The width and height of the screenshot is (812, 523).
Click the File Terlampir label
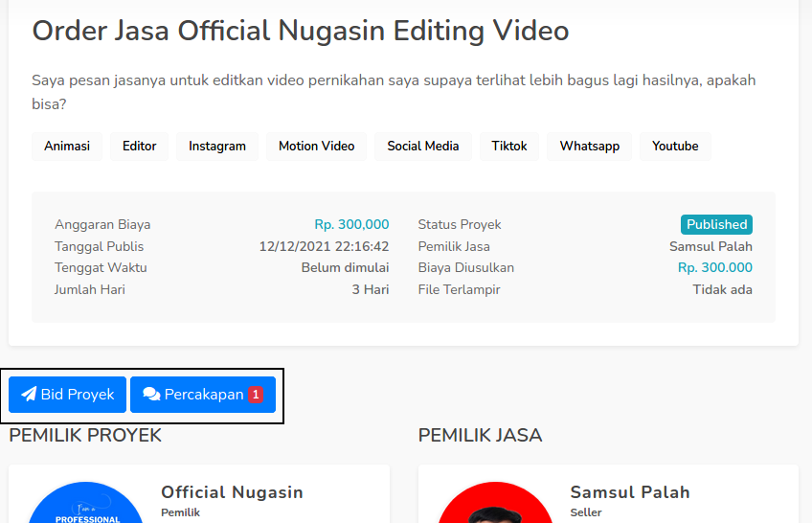coord(459,289)
